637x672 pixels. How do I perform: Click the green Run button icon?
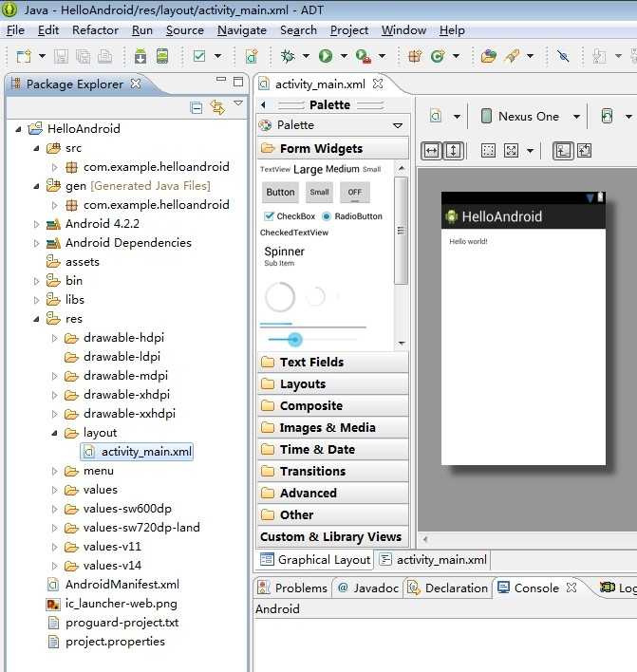pyautogui.click(x=326, y=56)
